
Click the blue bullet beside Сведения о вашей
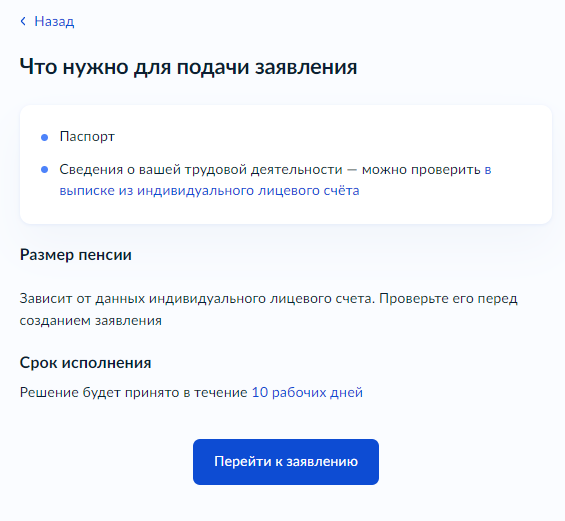pos(45,170)
